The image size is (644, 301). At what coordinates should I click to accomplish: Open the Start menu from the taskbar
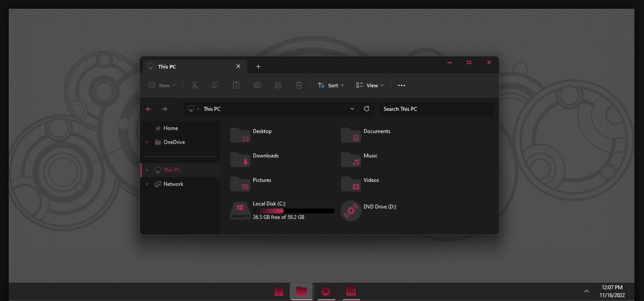click(279, 291)
